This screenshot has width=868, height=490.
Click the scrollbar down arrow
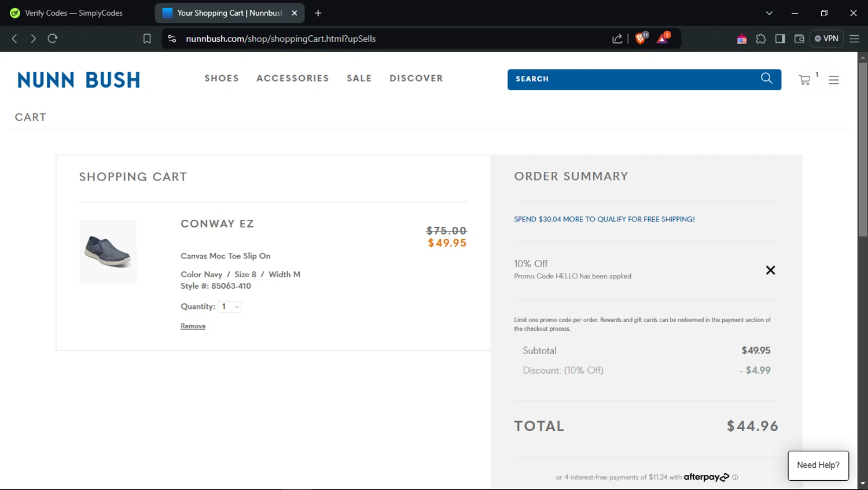tap(863, 484)
